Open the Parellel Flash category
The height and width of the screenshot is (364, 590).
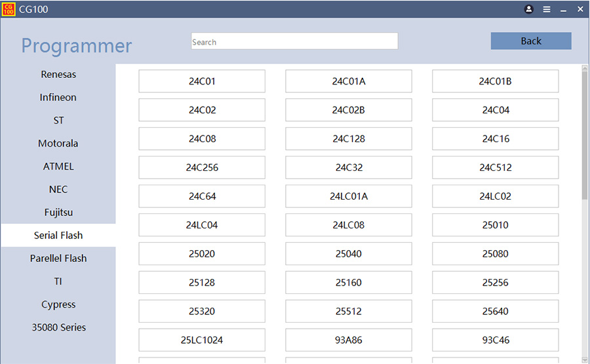pyautogui.click(x=58, y=259)
